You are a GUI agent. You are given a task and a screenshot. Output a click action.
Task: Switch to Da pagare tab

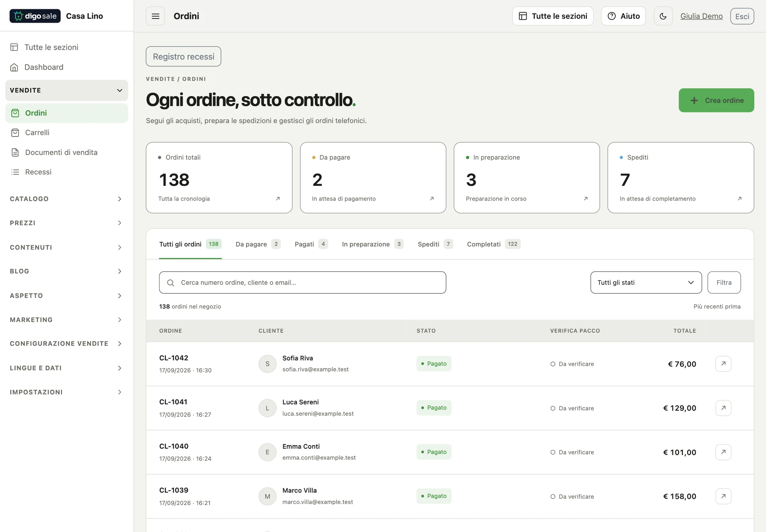258,244
